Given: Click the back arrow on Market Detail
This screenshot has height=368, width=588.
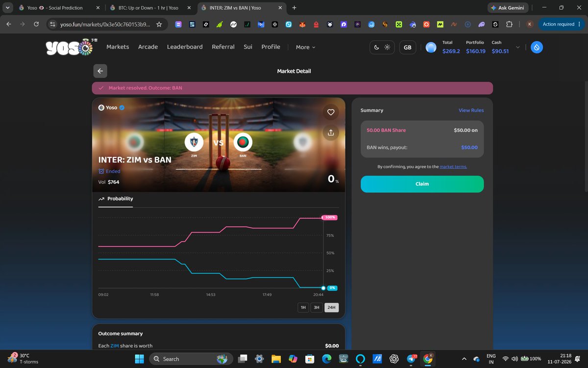Looking at the screenshot, I should [100, 71].
